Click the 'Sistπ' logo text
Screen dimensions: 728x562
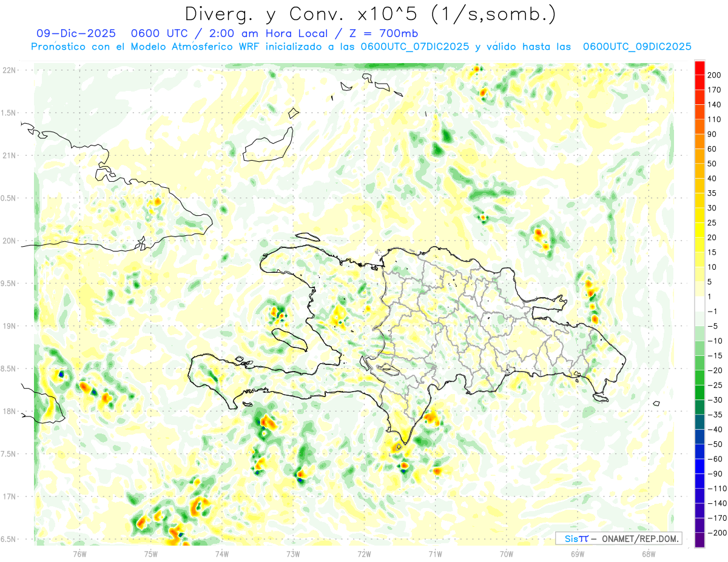pyautogui.click(x=576, y=538)
